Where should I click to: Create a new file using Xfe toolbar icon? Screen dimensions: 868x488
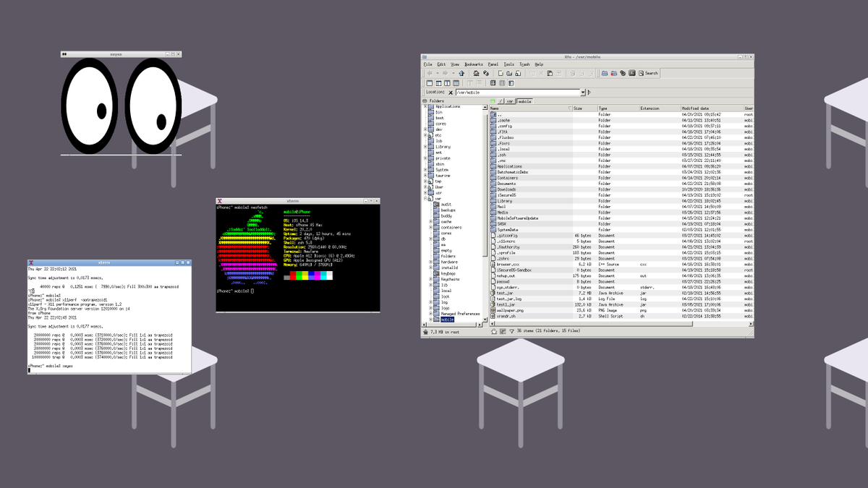point(501,73)
